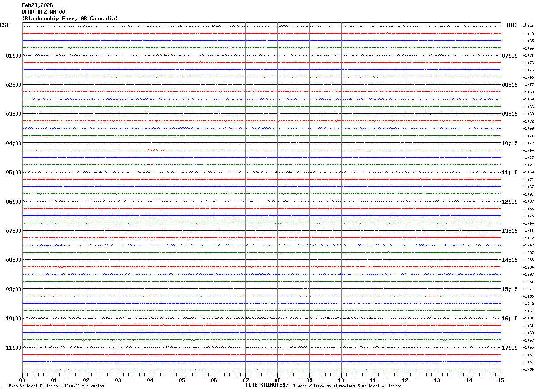Click the DC offset value -1258
536x392 pixels.
click(528, 296)
